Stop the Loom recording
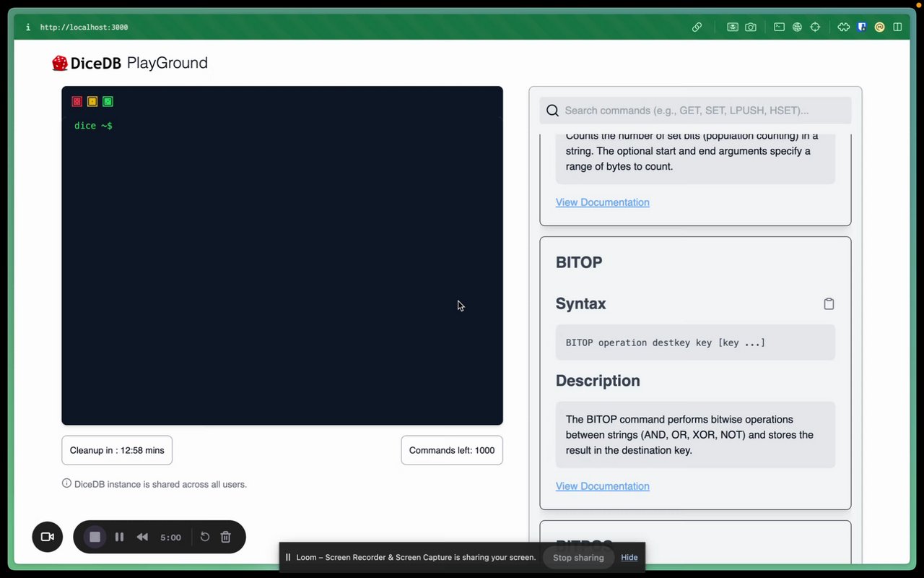924x578 pixels. 95,537
